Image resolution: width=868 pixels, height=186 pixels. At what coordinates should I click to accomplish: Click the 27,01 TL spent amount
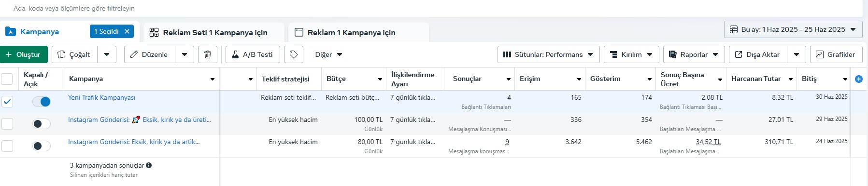click(781, 120)
